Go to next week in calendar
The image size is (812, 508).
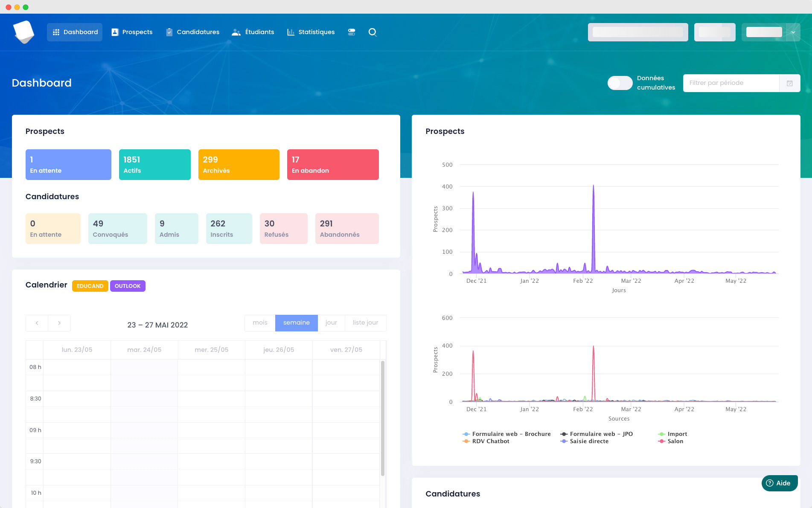(59, 323)
